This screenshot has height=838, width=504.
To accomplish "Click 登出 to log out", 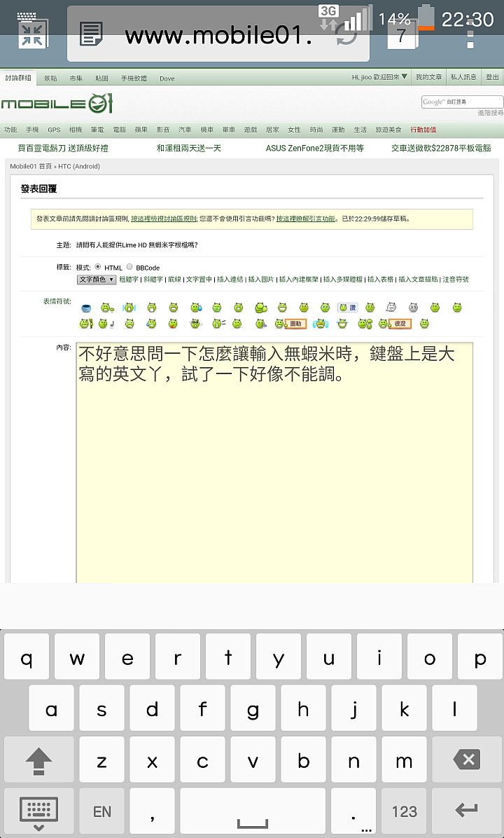I will pos(492,77).
